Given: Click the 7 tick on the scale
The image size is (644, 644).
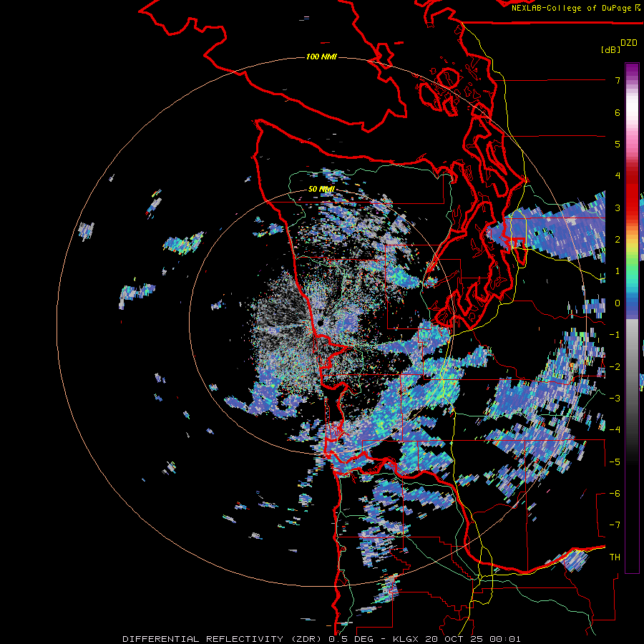Looking at the screenshot, I should 618,80.
